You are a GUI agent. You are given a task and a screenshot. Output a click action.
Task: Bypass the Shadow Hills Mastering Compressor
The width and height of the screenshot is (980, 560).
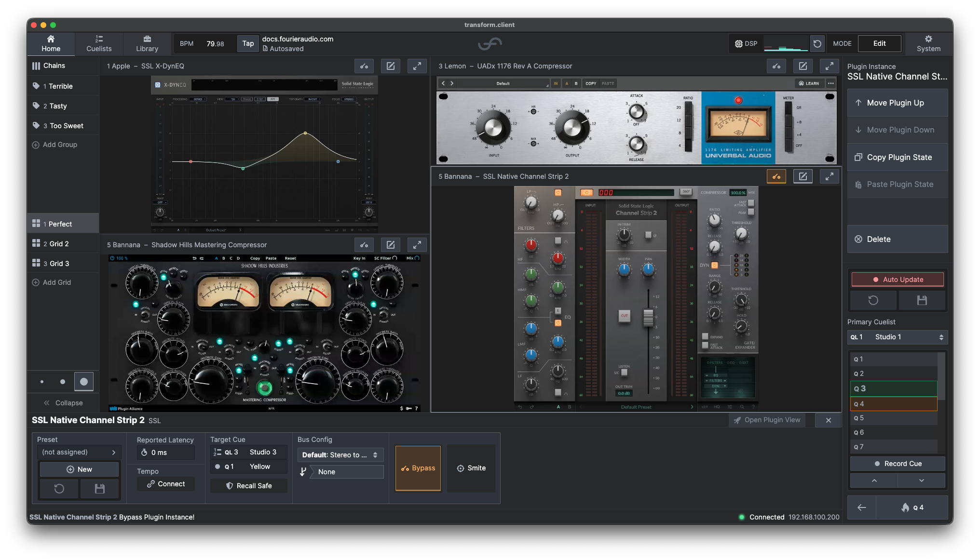pos(364,245)
